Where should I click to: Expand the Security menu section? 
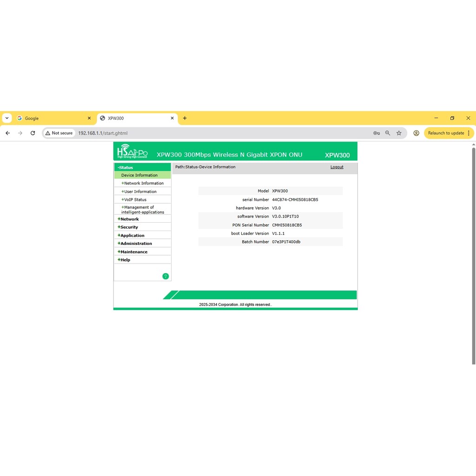pyautogui.click(x=129, y=227)
